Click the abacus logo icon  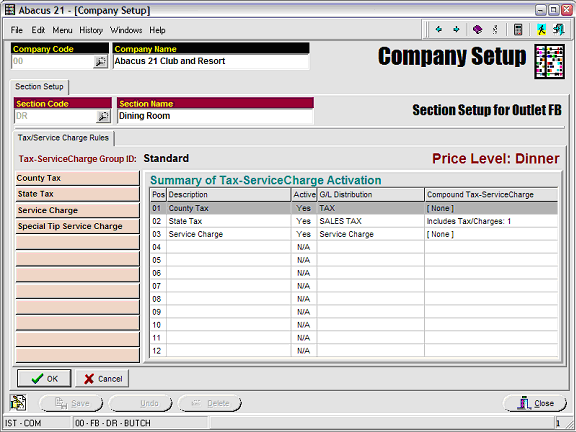549,61
